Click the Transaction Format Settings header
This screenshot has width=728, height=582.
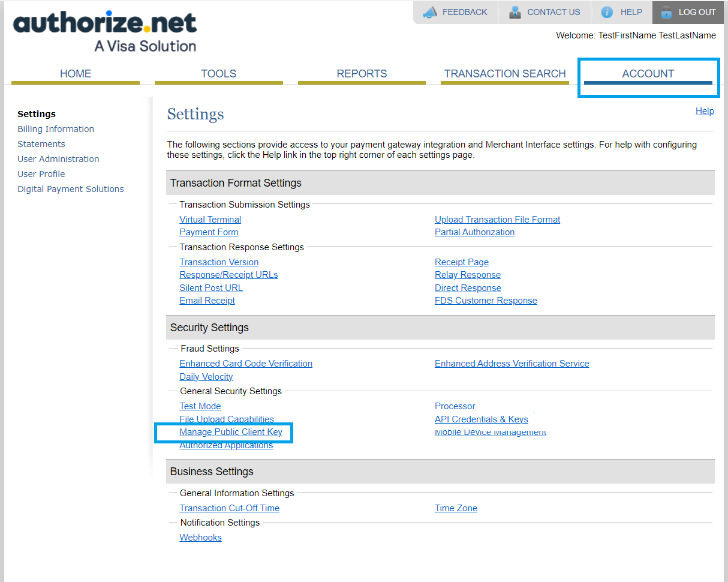pyautogui.click(x=440, y=183)
